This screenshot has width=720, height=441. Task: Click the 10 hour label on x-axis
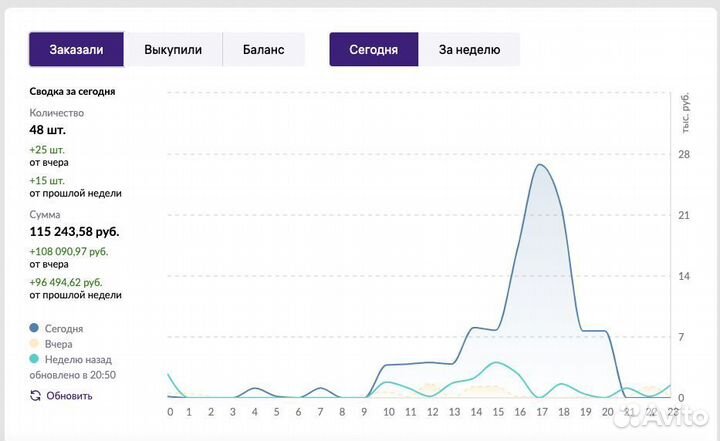[x=388, y=412]
